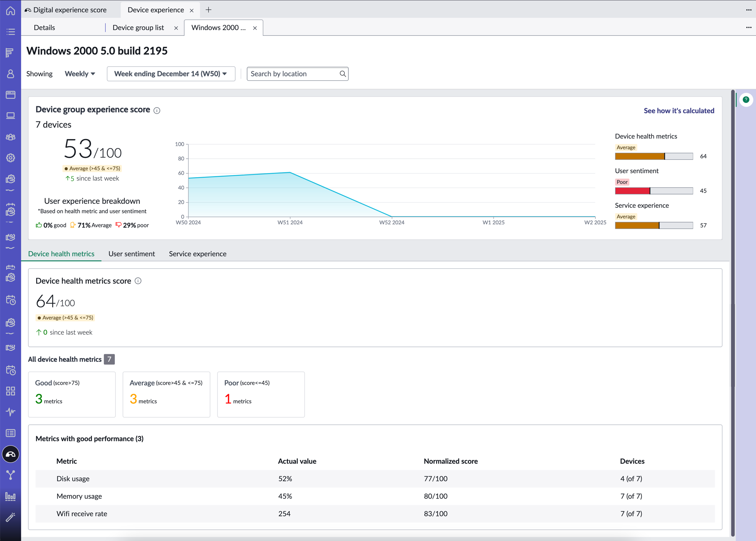
Task: Expand the Week ending December 14 selector
Action: [x=171, y=74]
